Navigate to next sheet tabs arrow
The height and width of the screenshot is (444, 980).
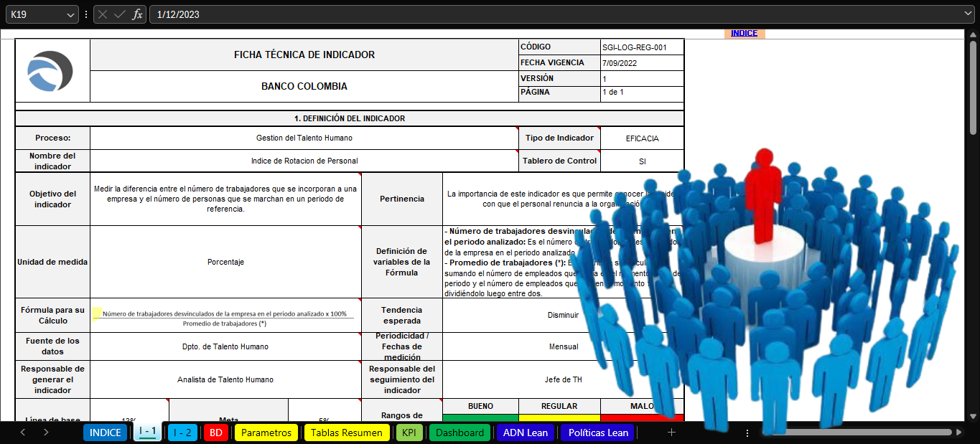[x=46, y=433]
